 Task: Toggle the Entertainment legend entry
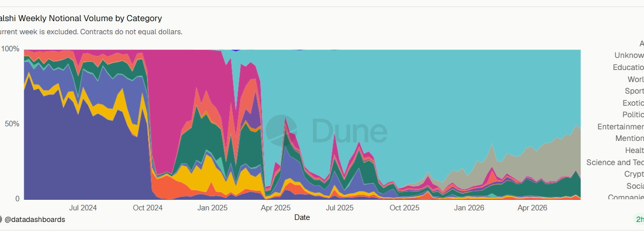coord(620,127)
